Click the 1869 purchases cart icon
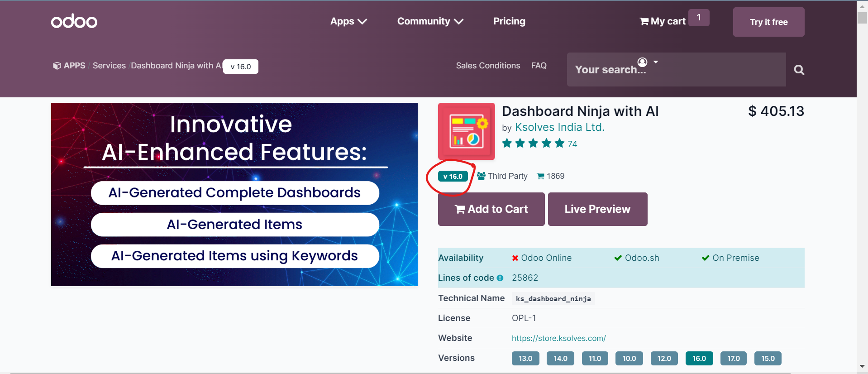 pos(540,176)
